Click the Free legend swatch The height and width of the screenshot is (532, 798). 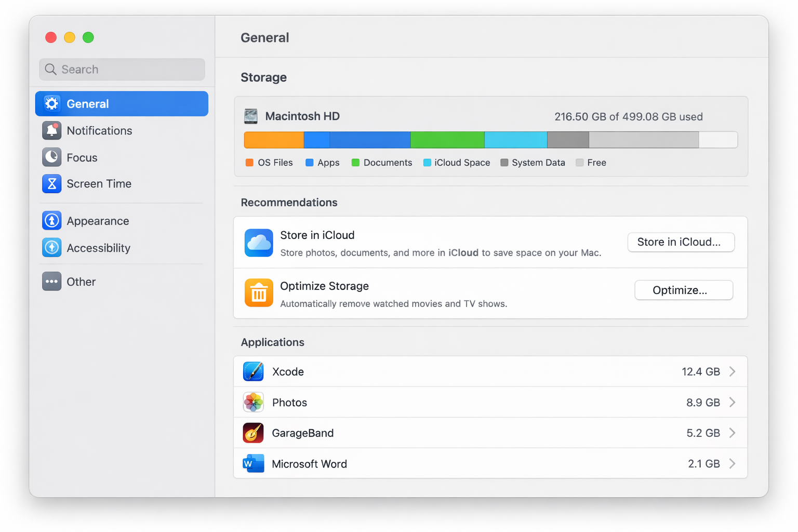(579, 163)
